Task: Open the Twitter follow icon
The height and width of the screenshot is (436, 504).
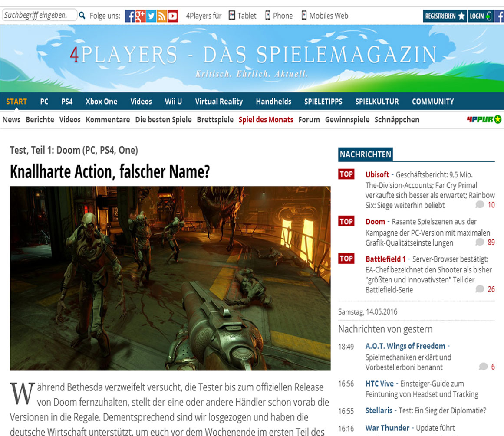Action: (x=151, y=16)
